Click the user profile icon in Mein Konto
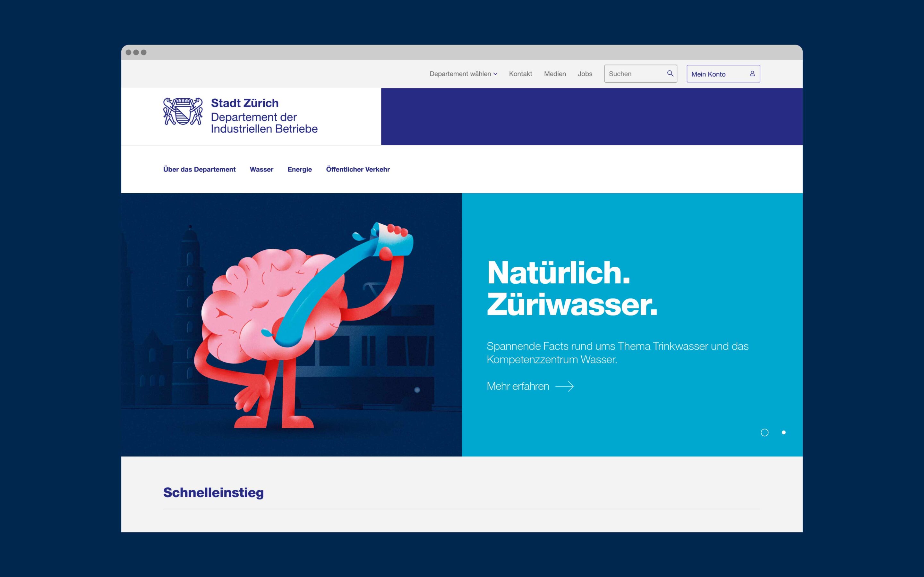Image resolution: width=924 pixels, height=577 pixels. 752,74
